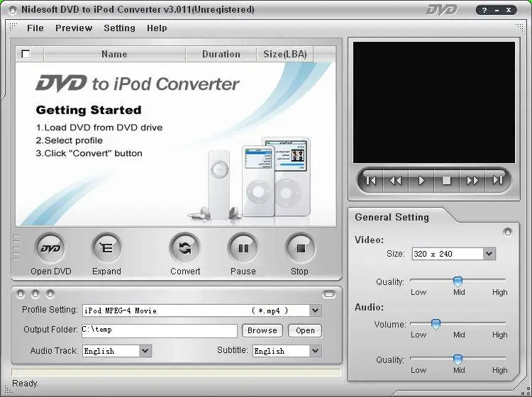Viewport: 532px width, 397px height.
Task: Start conversion with the Convert button
Action: pyautogui.click(x=185, y=249)
